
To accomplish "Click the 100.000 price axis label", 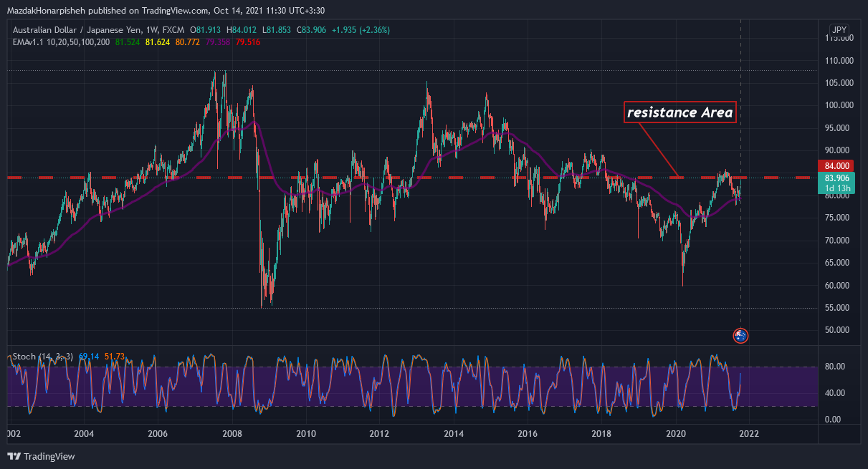I will point(839,105).
